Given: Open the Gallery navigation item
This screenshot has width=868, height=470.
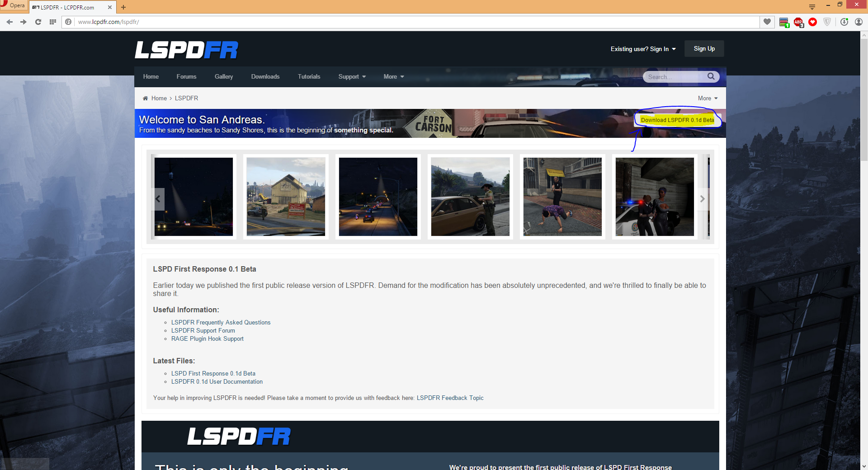Looking at the screenshot, I should (224, 77).
